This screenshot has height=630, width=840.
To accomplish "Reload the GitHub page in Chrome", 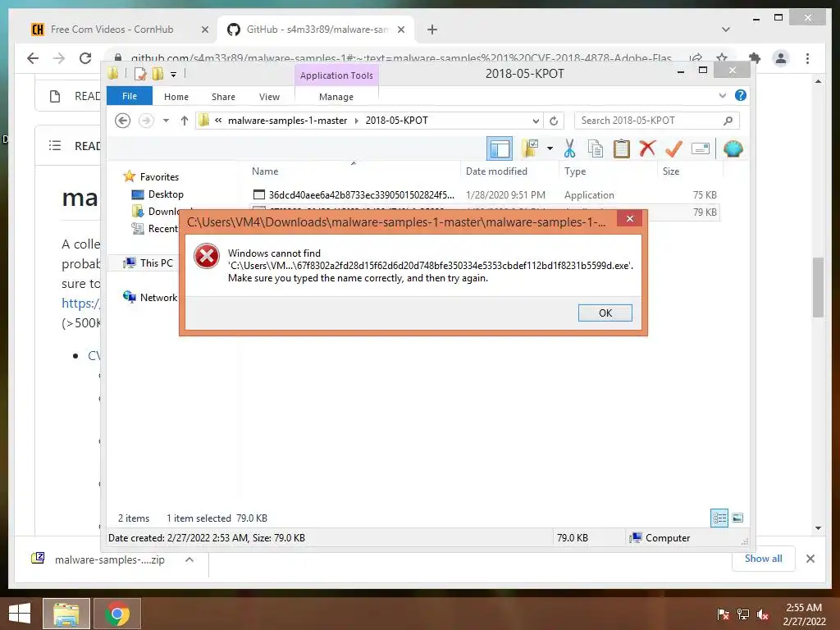I will pyautogui.click(x=85, y=58).
